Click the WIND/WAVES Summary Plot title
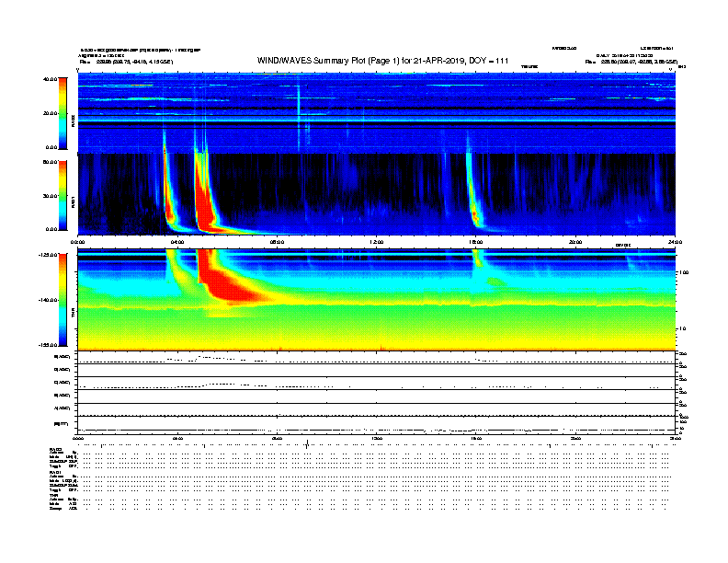 (382, 61)
